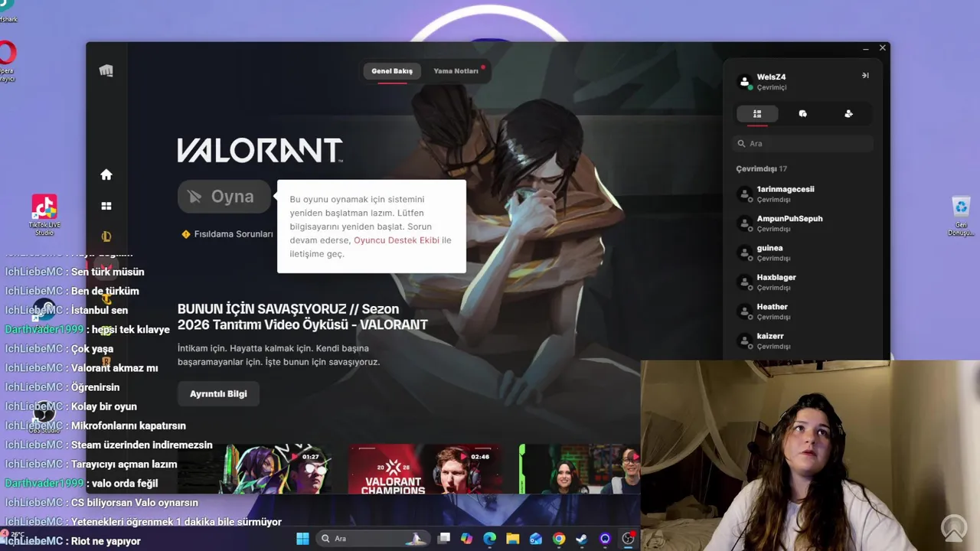Click the taskbar Ara search box

click(374, 539)
